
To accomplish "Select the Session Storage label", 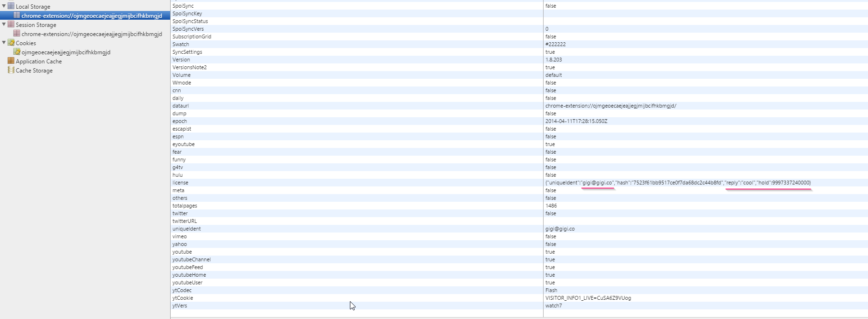I will pos(36,25).
